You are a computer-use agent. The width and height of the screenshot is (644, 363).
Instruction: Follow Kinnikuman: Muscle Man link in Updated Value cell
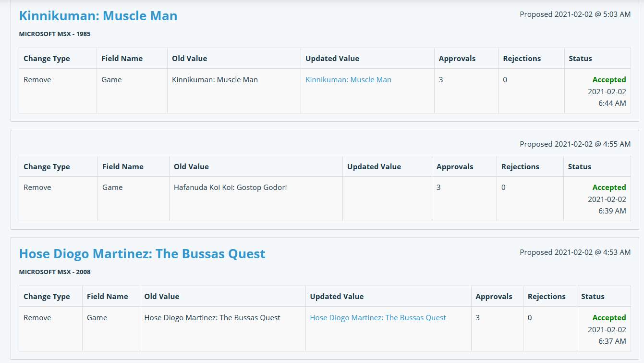pos(348,80)
